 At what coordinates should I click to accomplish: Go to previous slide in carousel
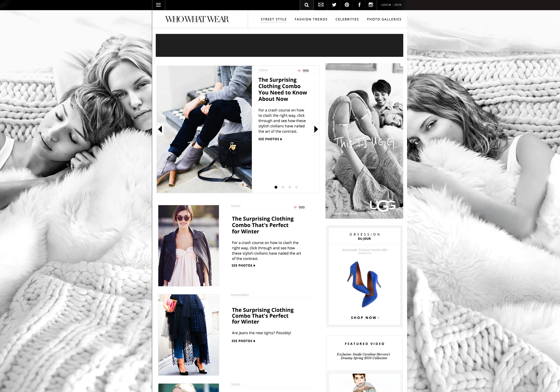coord(160,129)
